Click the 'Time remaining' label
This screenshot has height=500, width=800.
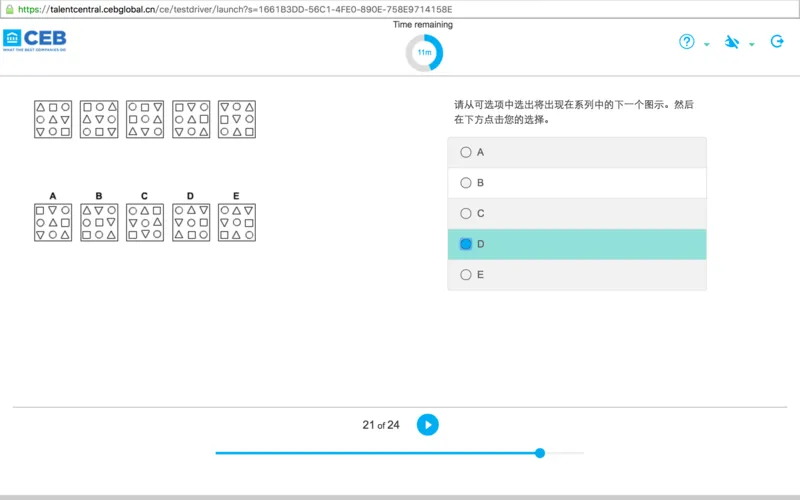422,24
